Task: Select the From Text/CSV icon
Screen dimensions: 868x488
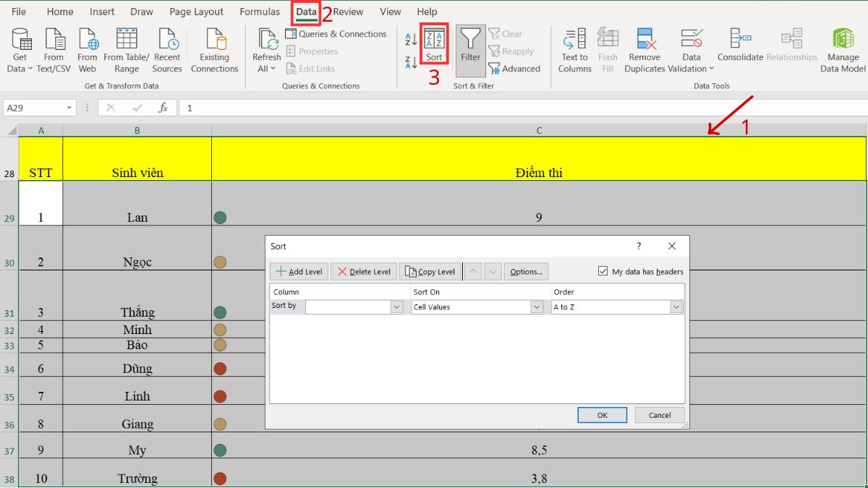Action: [x=54, y=48]
